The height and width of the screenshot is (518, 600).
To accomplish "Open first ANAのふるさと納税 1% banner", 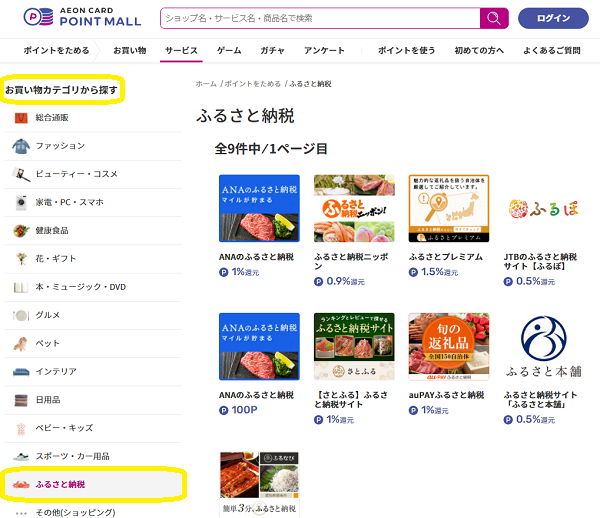I will 259,209.
